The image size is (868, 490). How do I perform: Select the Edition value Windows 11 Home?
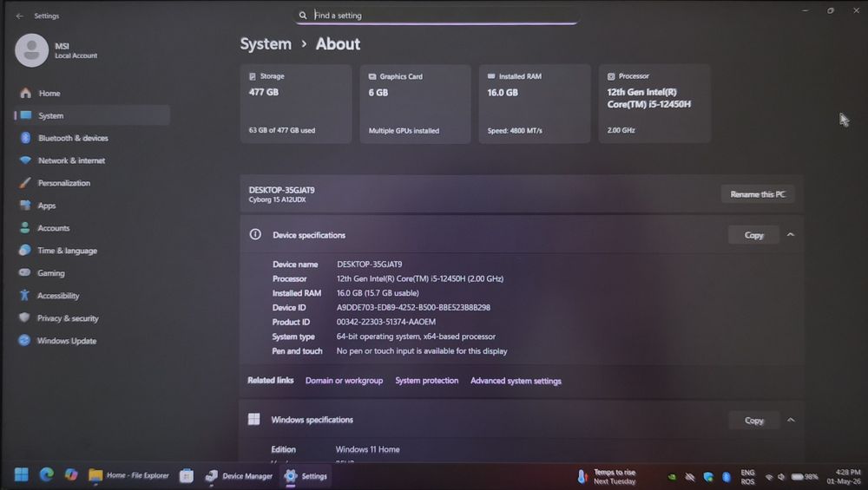coord(367,449)
